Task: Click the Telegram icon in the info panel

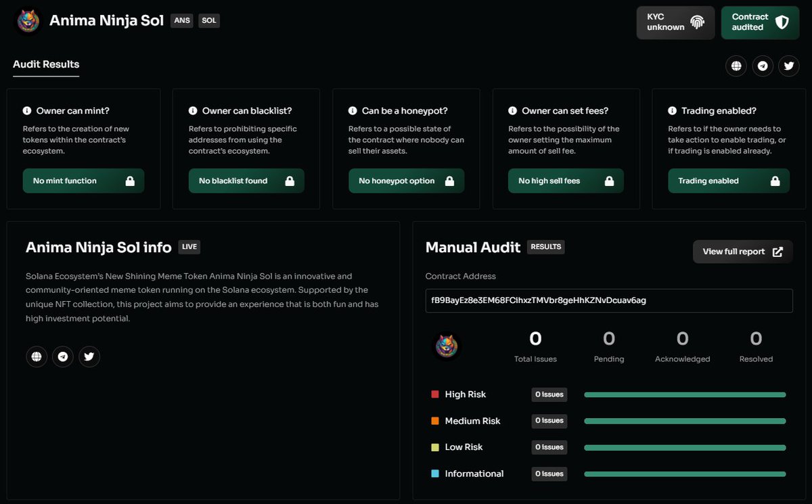Action: pyautogui.click(x=63, y=357)
